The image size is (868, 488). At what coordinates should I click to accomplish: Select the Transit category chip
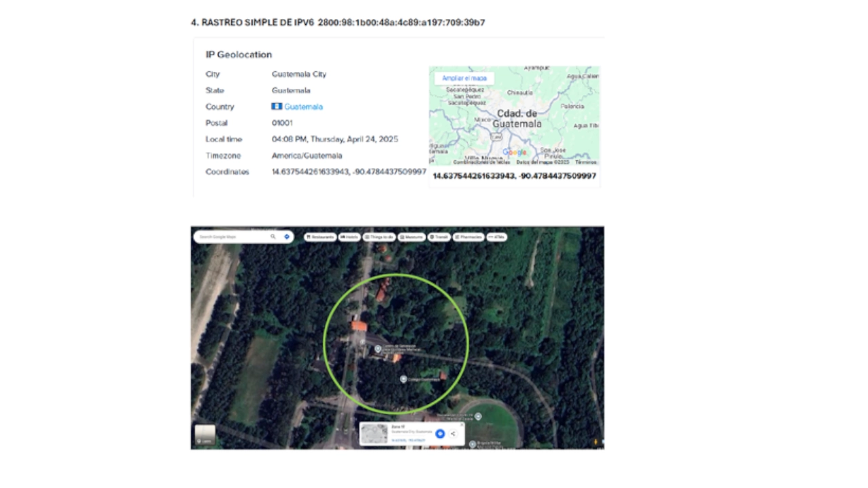439,237
